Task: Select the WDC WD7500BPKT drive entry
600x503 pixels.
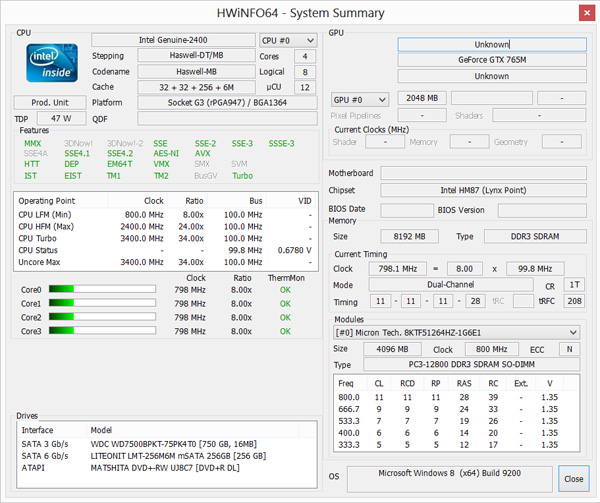Action: (167, 444)
